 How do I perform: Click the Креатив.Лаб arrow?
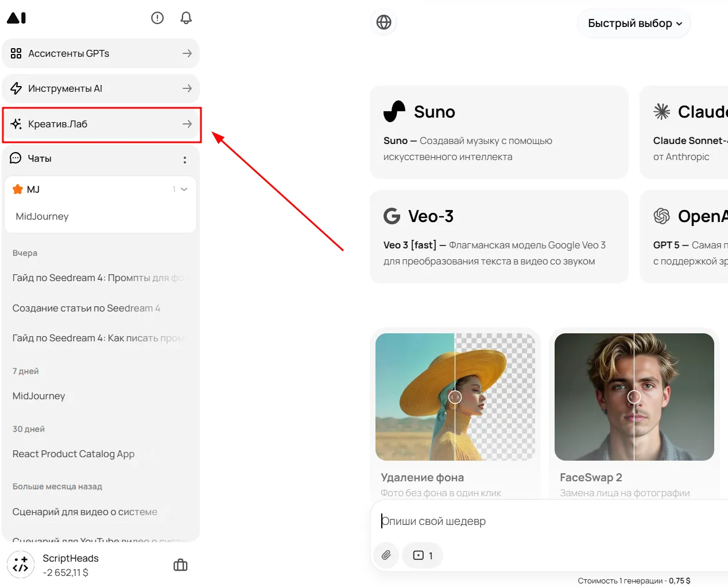pyautogui.click(x=187, y=124)
